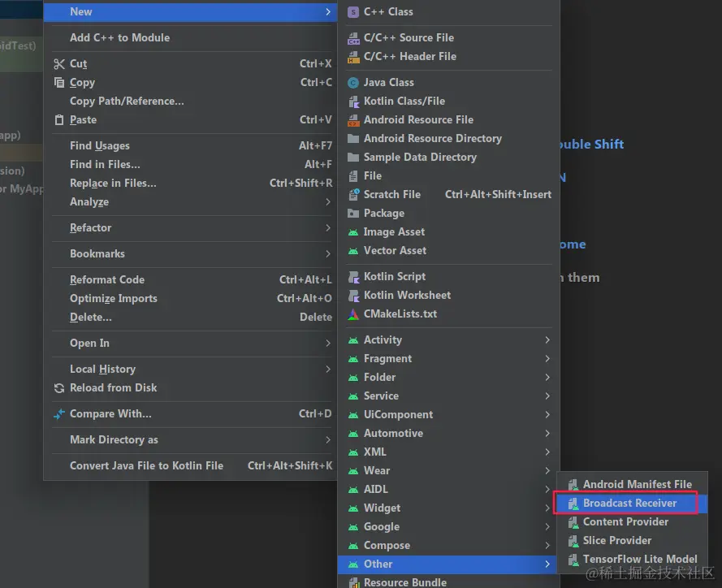The image size is (722, 588).
Task: Expand the Google submenu arrow
Action: (x=547, y=527)
